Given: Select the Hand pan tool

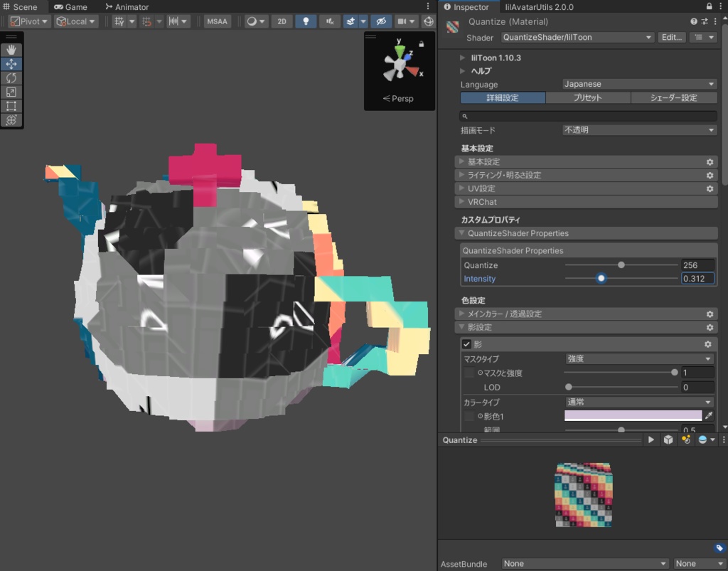Looking at the screenshot, I should (11, 49).
